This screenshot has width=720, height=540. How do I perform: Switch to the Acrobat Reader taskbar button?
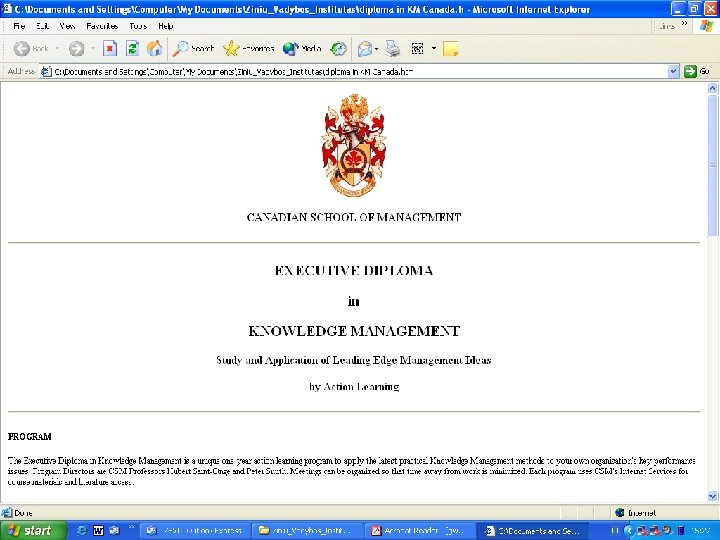[x=420, y=531]
